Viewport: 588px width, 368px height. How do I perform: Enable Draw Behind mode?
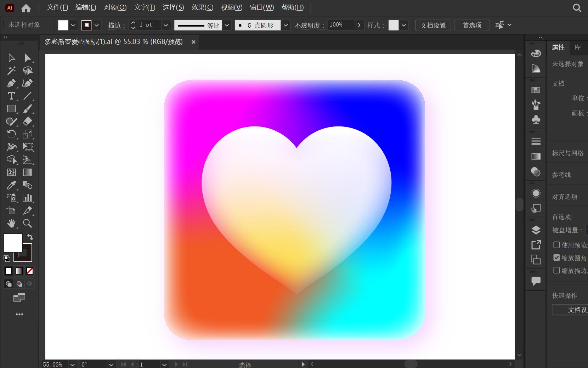click(19, 284)
